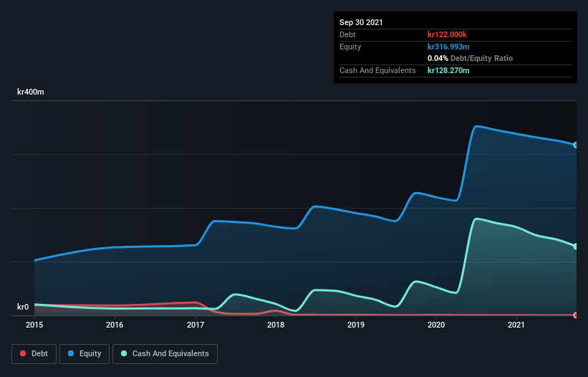Click the tooltip's Cash And Equivalents label
588x377 pixels.
377,70
